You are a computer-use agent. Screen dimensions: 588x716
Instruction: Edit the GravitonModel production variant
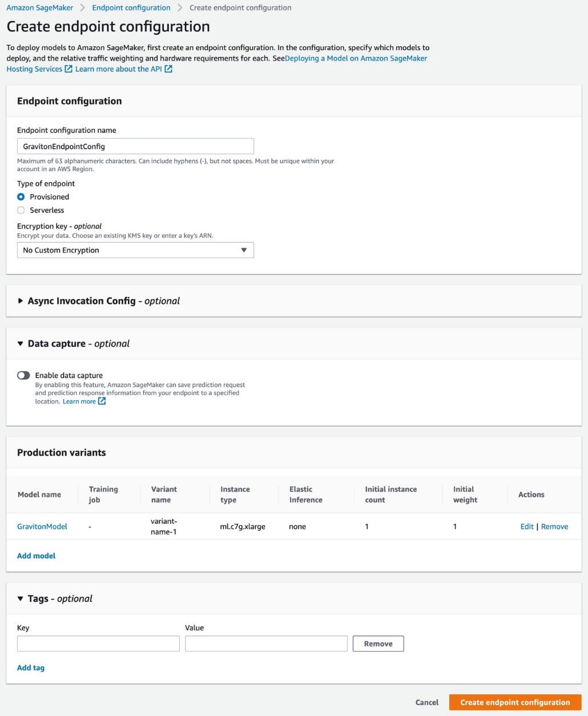click(527, 526)
